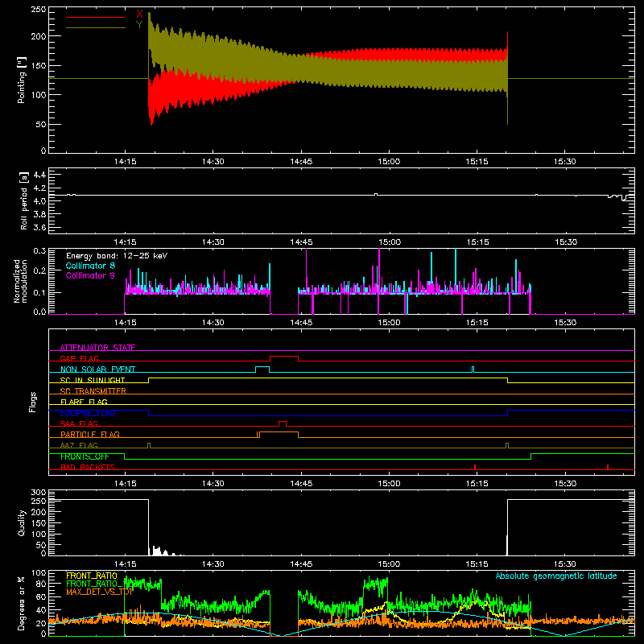Screen dimensions: 644x644
Task: Select the 'Y' legend label
Action: pyautogui.click(x=139, y=25)
